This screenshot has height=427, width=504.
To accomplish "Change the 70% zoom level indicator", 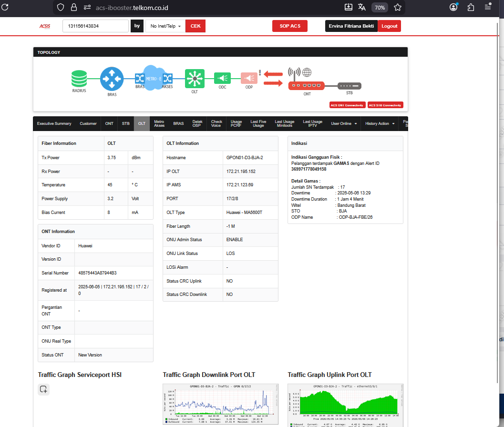I will coord(380,8).
